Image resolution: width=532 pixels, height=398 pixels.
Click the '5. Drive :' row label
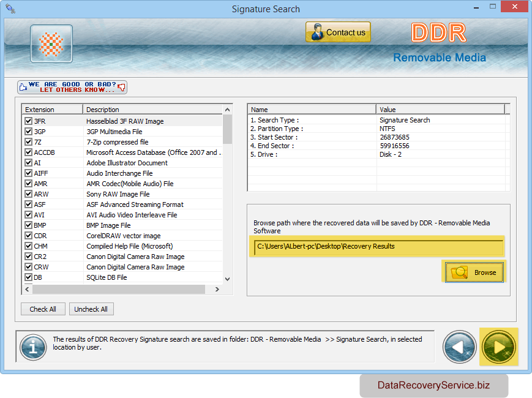pos(264,154)
